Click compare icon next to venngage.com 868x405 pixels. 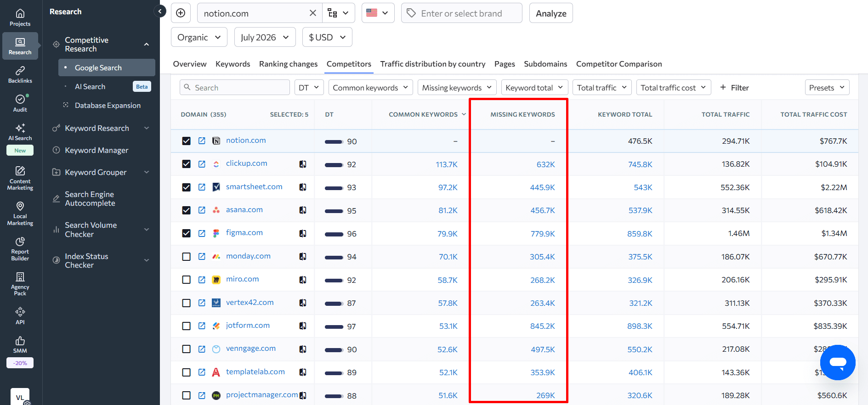pyautogui.click(x=303, y=349)
